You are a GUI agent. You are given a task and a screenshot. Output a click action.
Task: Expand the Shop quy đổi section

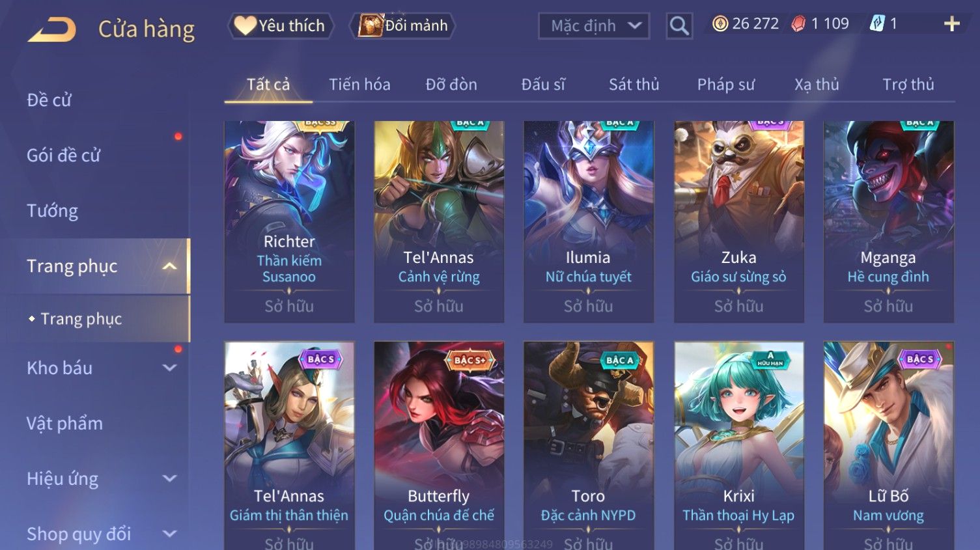pos(169,534)
